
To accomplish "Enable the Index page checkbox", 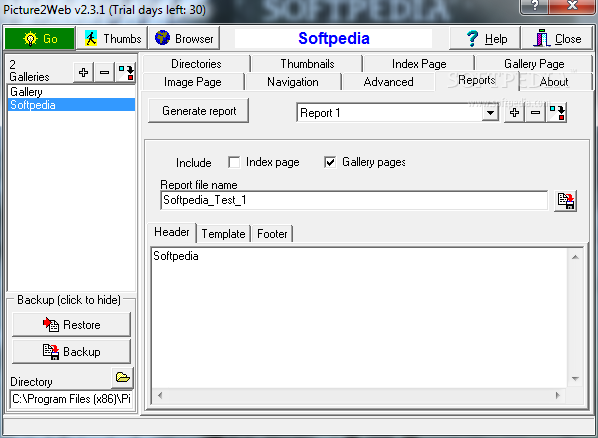I will [234, 162].
